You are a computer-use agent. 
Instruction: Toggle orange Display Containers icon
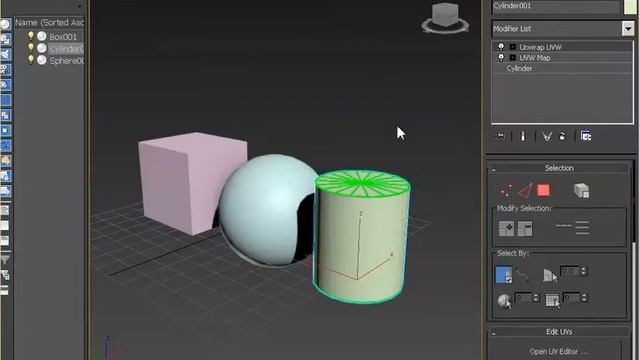5,161
